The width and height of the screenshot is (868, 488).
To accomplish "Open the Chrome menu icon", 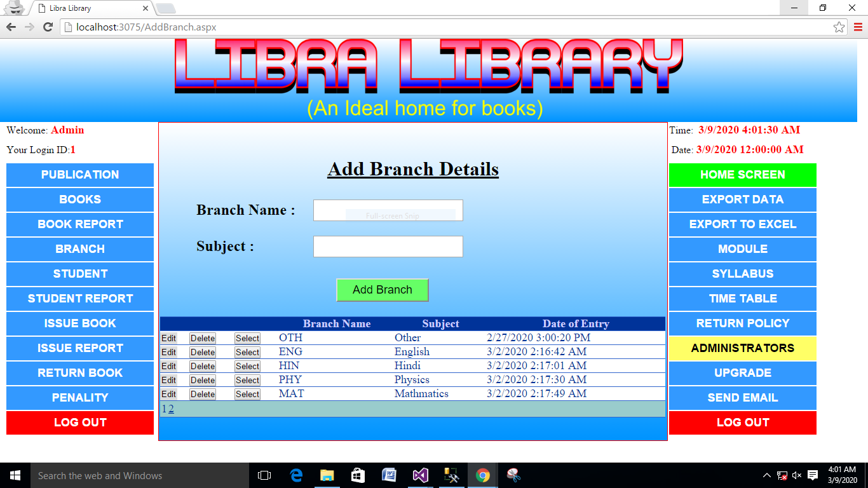I will [858, 27].
